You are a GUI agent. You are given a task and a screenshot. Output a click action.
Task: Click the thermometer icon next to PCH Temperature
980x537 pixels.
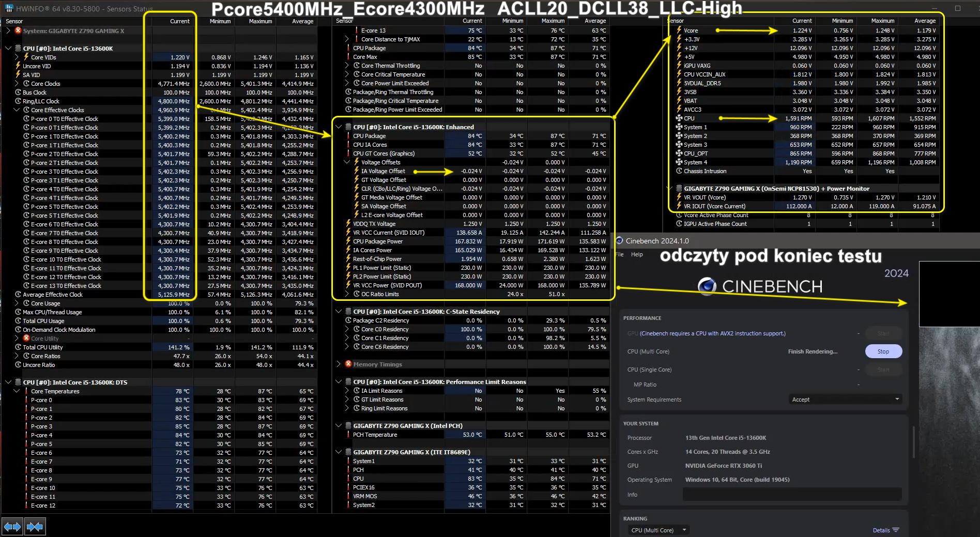click(x=348, y=435)
